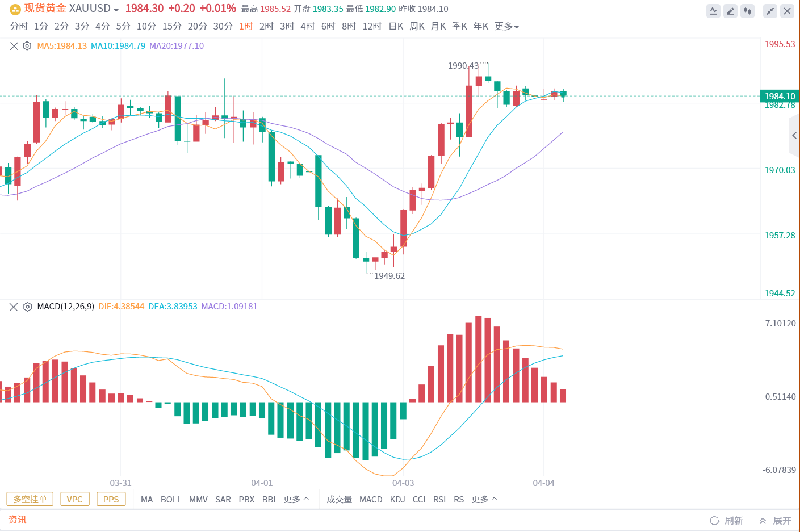
Task: Toggle the VPC indicator button
Action: coord(74,499)
